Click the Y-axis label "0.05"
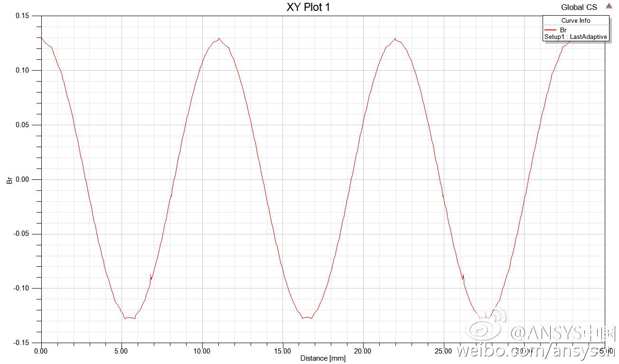 click(x=22, y=125)
